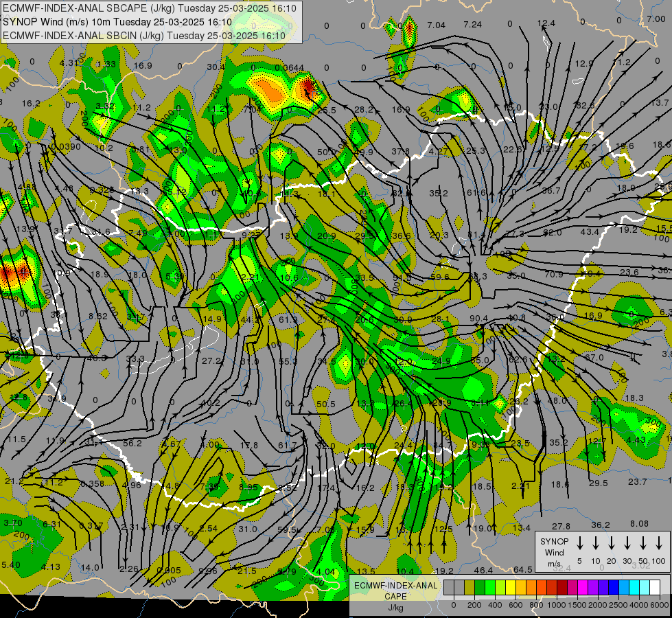
Task: Click the 6000 tick label on CAPE scale
Action: 659,605
